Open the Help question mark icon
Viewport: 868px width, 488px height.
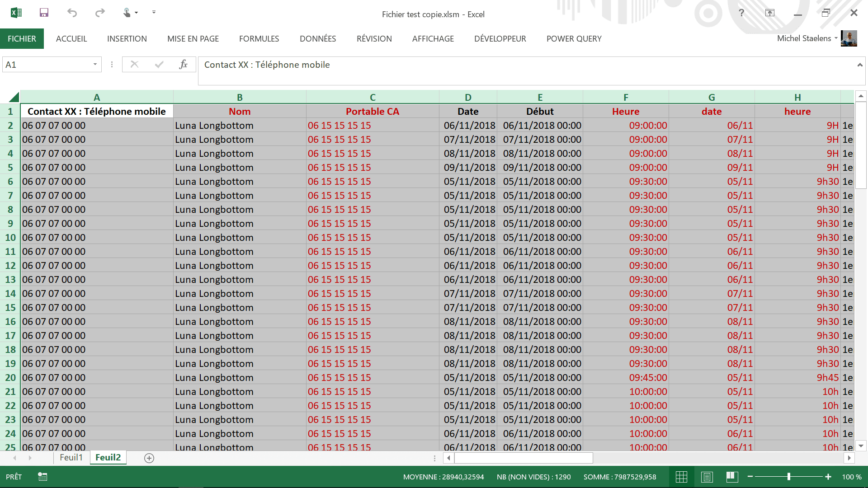click(x=741, y=13)
